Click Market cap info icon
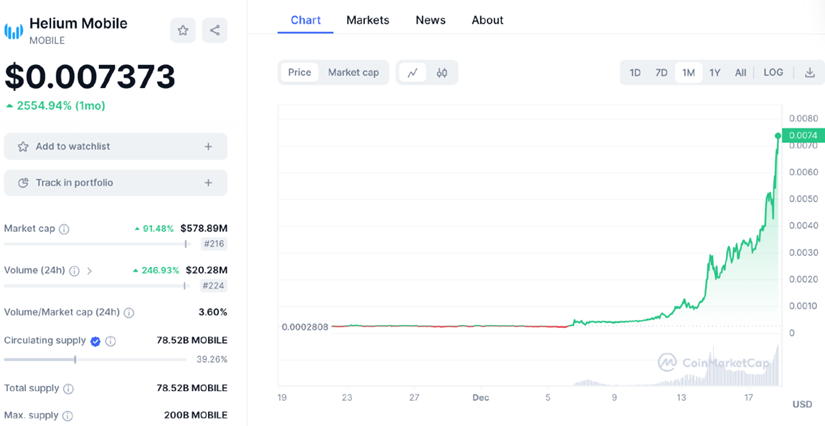Screen dimensions: 825x426 64,229
